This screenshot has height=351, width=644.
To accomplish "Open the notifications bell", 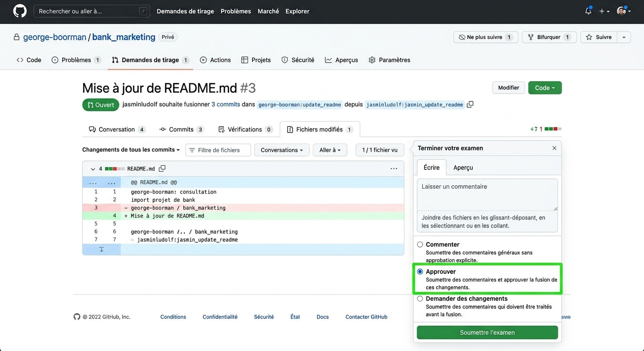I will click(588, 11).
